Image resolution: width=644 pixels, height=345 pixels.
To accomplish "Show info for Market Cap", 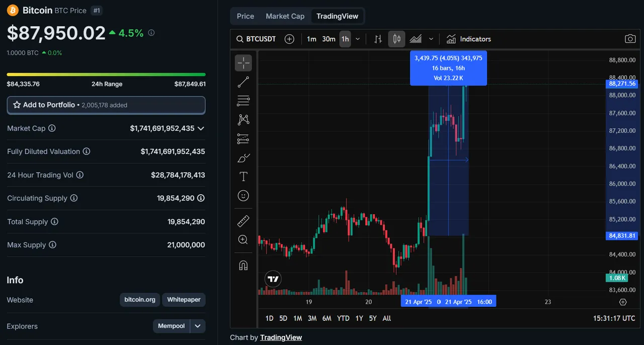I will click(52, 128).
